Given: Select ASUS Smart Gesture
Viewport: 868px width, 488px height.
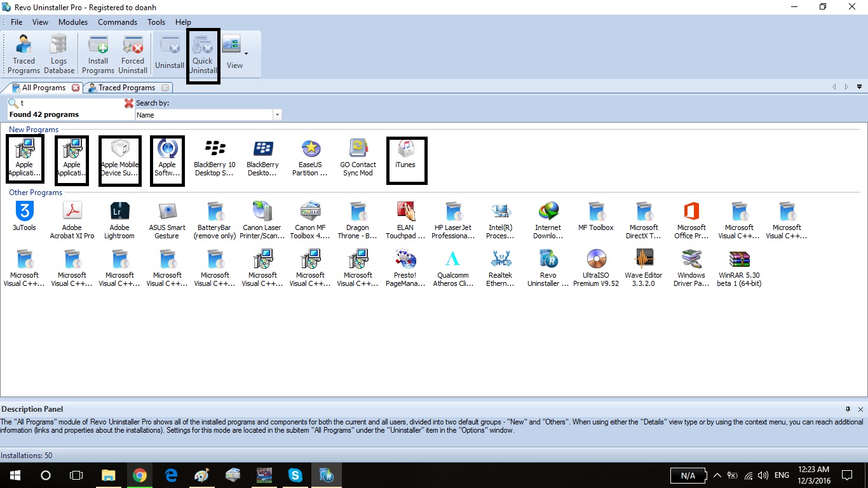Looking at the screenshot, I should [167, 220].
